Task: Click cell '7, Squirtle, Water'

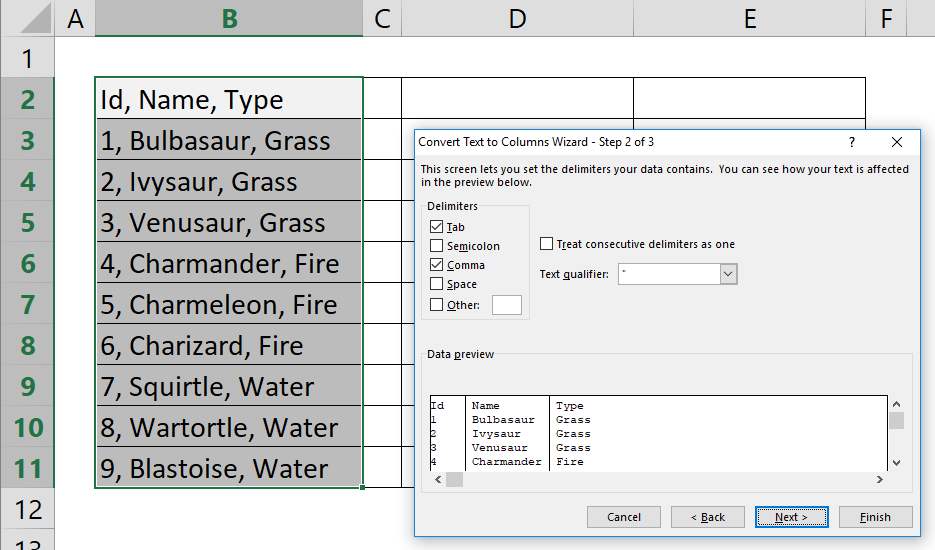Action: tap(229, 385)
